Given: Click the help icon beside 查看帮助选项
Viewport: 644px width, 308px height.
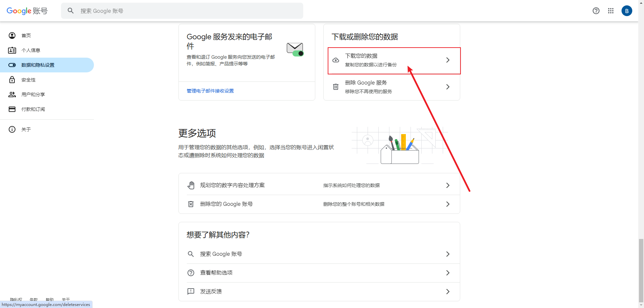Looking at the screenshot, I should [x=191, y=273].
